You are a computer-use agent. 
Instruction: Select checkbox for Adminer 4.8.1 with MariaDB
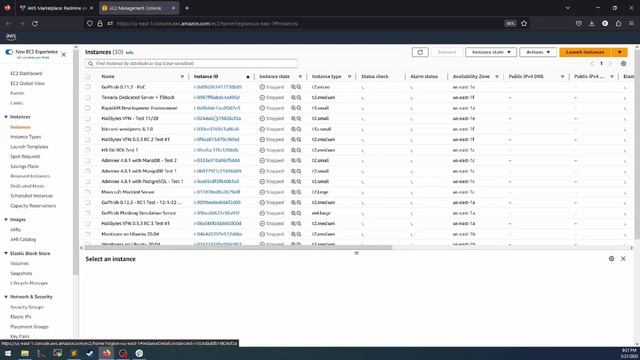(88, 160)
